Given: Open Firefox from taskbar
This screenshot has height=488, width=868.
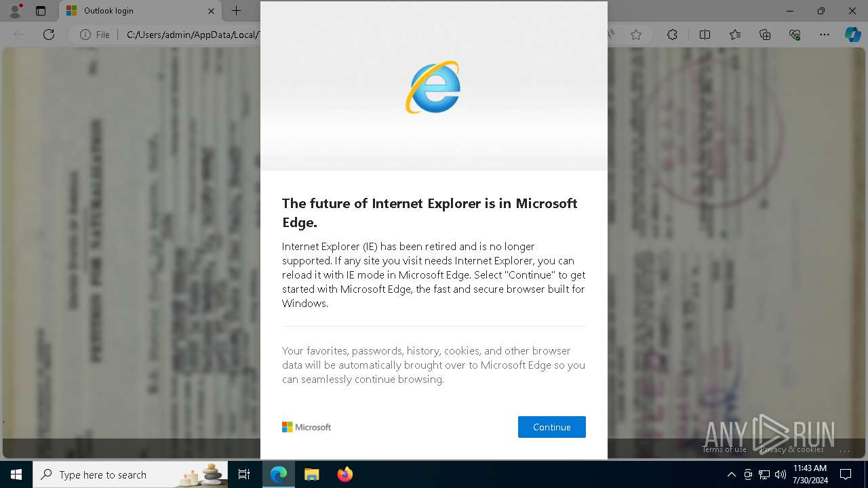Looking at the screenshot, I should pos(344,474).
